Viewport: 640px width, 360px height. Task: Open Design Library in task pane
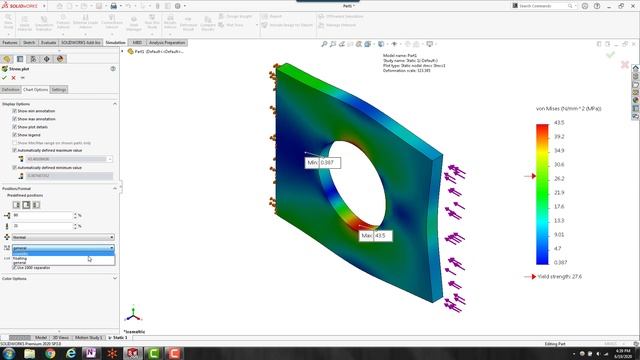[635, 76]
